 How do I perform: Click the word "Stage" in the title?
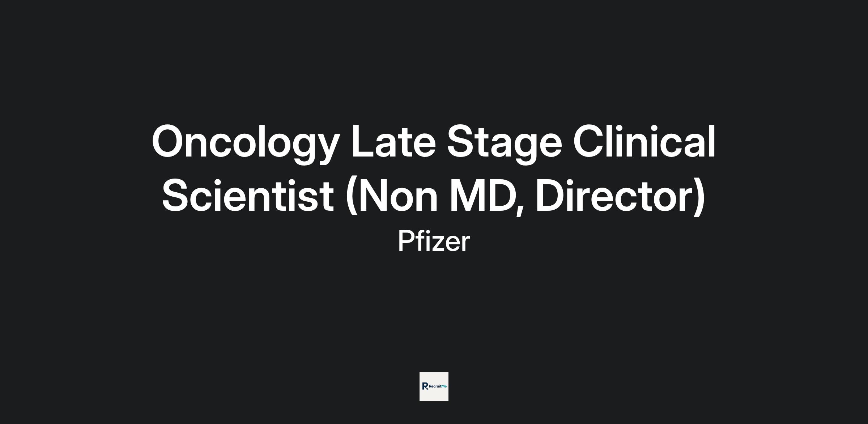(x=505, y=142)
